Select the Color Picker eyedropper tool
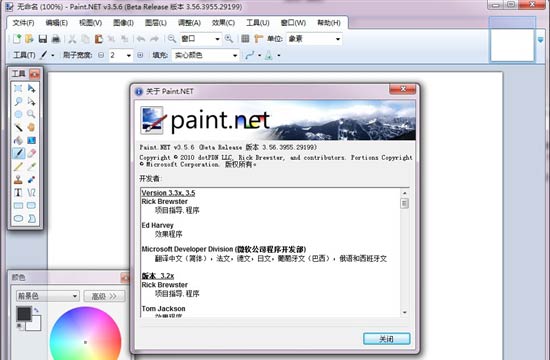The width and height of the screenshot is (550, 360). [32, 166]
